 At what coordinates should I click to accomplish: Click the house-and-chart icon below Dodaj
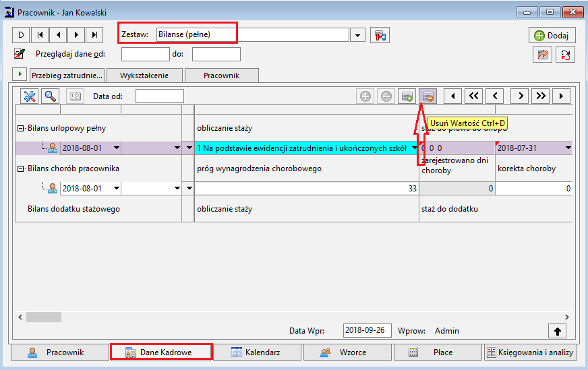pos(543,55)
